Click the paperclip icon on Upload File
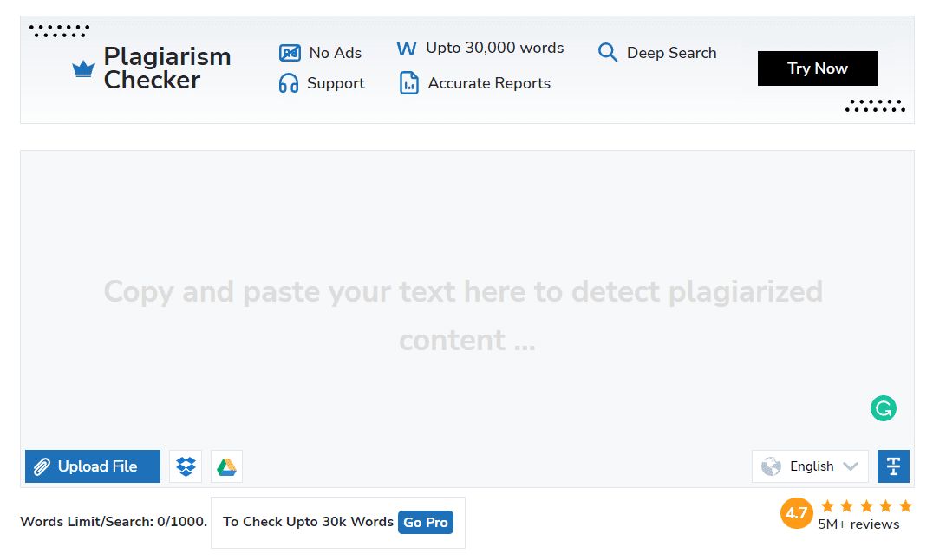933x560 pixels. (x=42, y=466)
